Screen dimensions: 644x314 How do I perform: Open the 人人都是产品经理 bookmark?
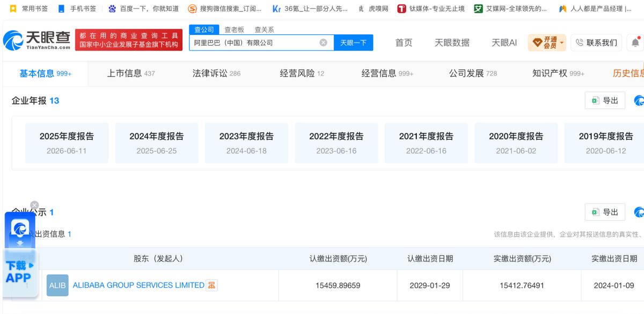coord(595,9)
